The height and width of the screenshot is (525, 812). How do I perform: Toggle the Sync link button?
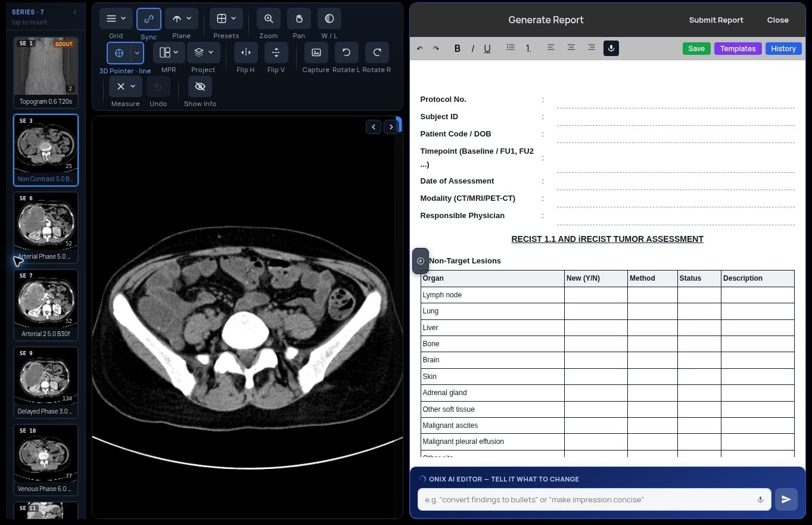149,19
